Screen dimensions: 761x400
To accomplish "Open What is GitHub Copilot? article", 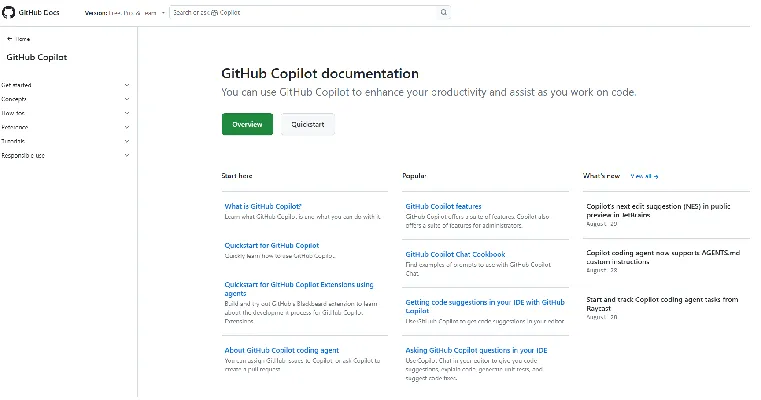I will coord(263,206).
